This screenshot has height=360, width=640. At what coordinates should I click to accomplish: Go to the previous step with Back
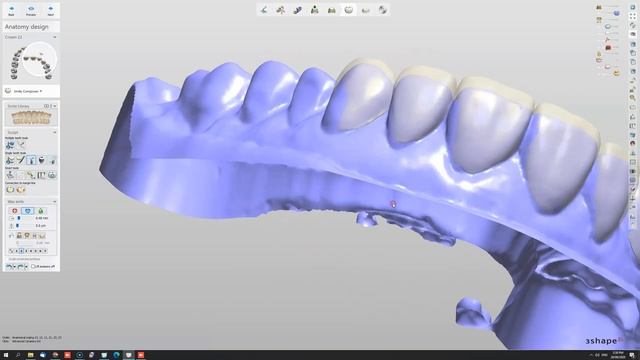pos(11,10)
